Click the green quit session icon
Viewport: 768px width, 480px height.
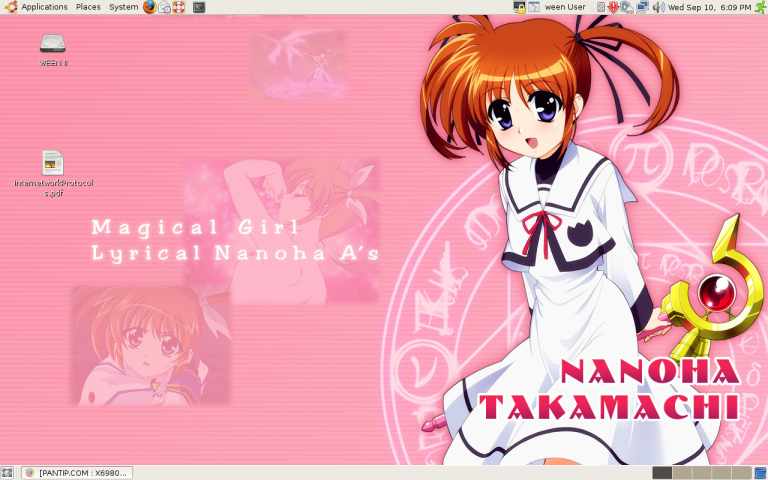pyautogui.click(x=761, y=7)
